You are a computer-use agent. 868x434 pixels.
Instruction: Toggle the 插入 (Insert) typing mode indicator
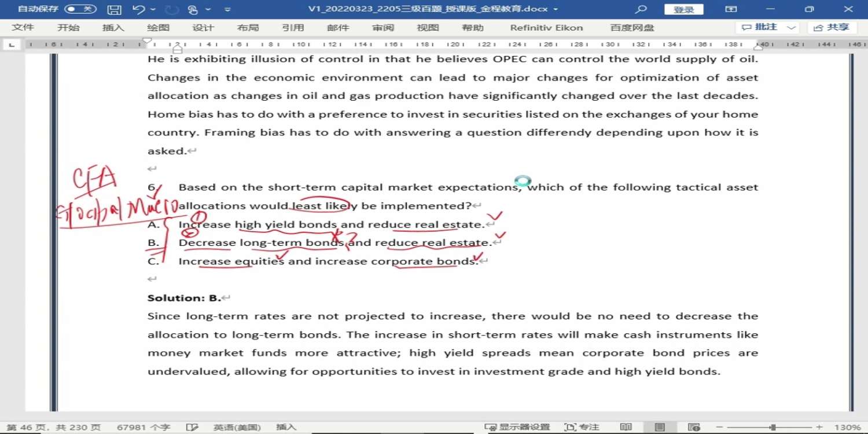[x=286, y=428]
